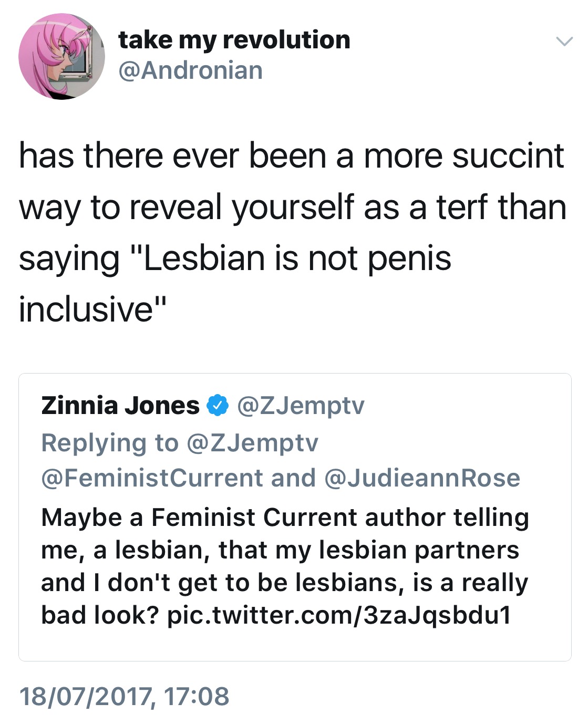This screenshot has width=588, height=724.
Task: Click the quoted phrase "Lesbian is not penis
Action: [x=294, y=258]
